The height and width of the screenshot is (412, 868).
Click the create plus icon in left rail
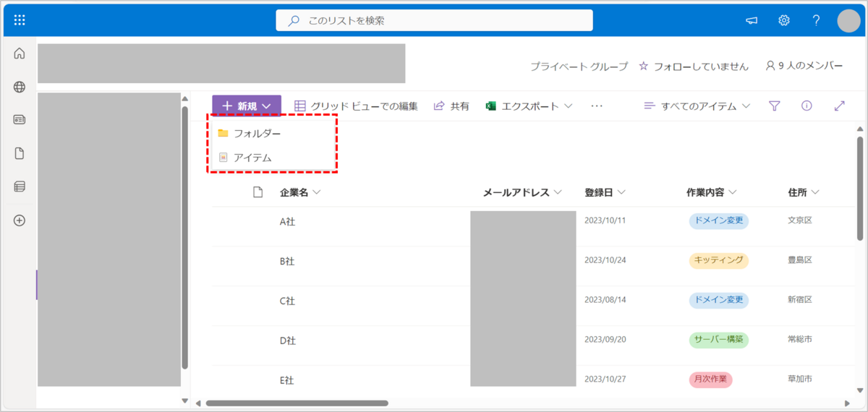coord(20,220)
